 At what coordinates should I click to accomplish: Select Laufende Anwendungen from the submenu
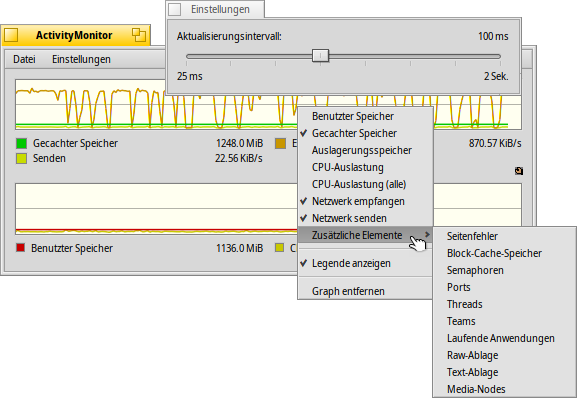click(x=504, y=338)
